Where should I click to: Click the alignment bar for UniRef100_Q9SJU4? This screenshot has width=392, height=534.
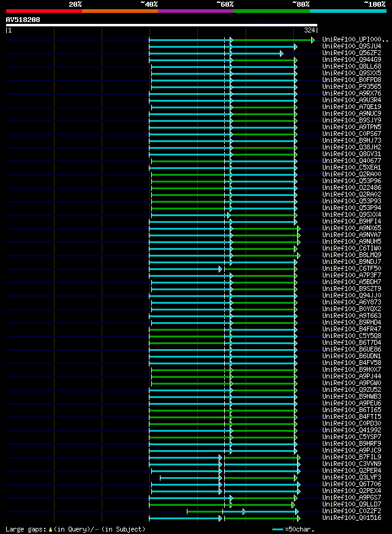click(x=223, y=47)
